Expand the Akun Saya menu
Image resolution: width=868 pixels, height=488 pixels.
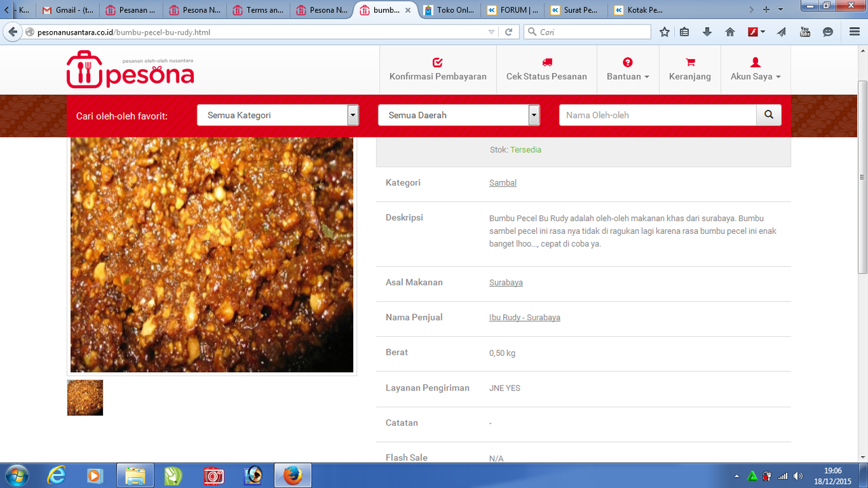click(x=755, y=70)
